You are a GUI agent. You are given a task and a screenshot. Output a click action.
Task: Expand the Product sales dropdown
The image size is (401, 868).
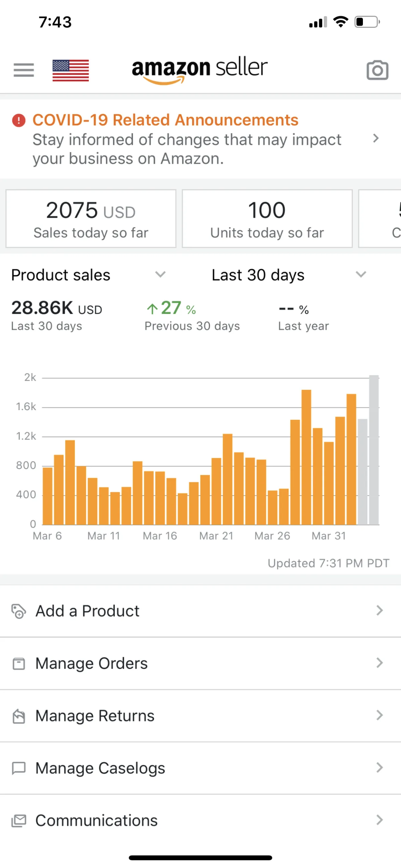[160, 275]
